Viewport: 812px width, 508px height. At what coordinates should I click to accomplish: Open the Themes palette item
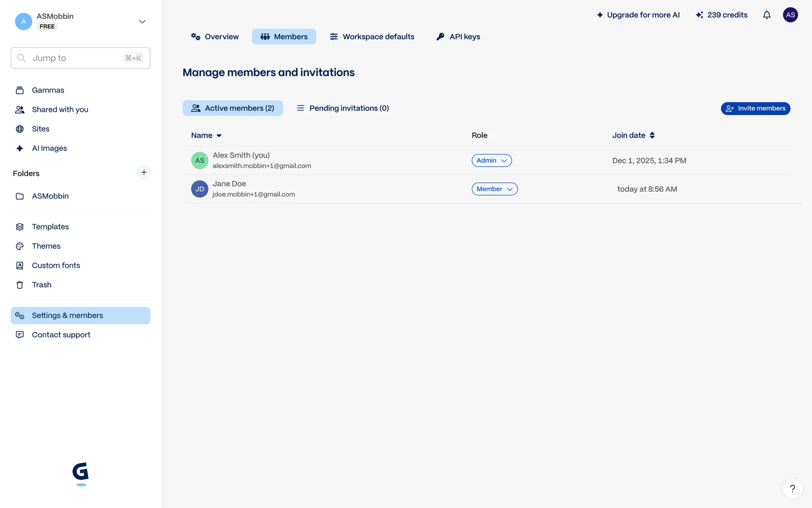click(x=46, y=246)
